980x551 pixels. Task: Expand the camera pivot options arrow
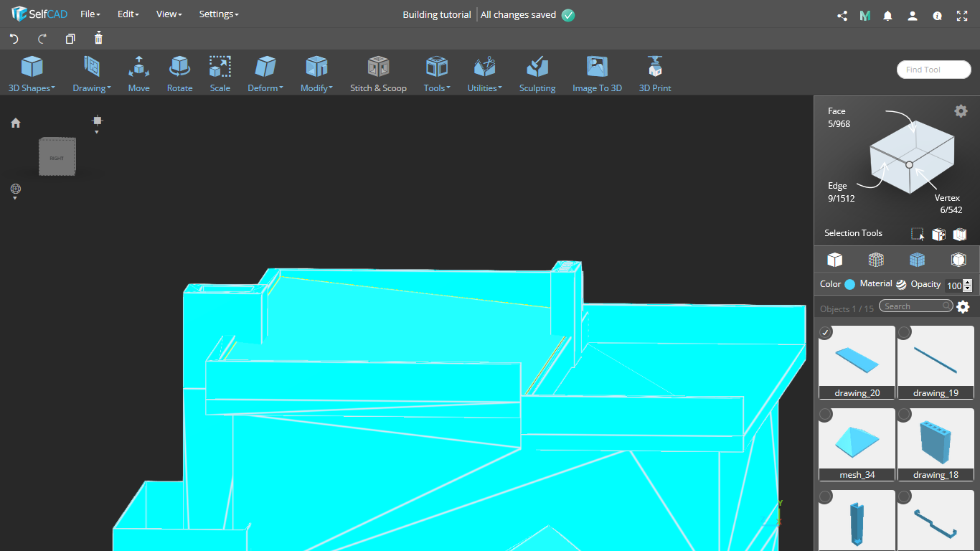coord(97,132)
